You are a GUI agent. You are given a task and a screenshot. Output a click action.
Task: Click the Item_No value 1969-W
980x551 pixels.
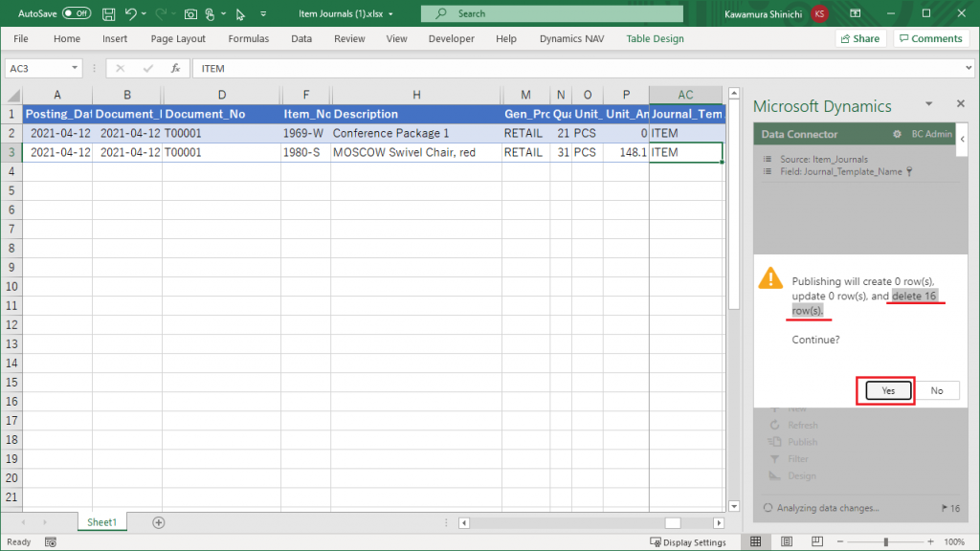pyautogui.click(x=305, y=133)
